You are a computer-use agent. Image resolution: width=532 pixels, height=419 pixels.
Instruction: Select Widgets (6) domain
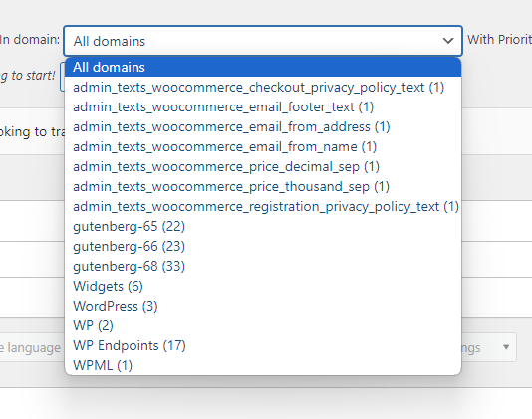point(263,286)
